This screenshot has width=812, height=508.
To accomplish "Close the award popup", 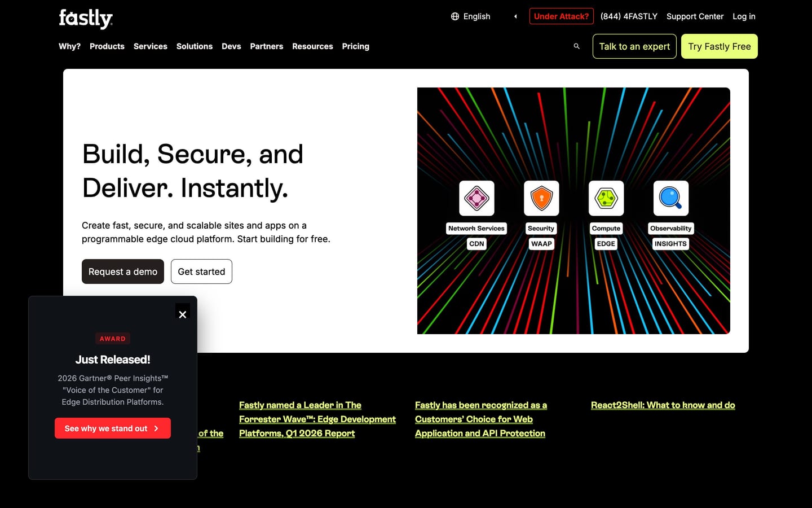I will point(183,314).
